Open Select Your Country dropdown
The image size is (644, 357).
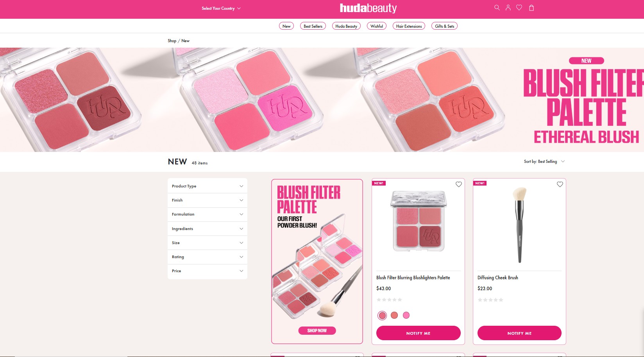coord(221,8)
